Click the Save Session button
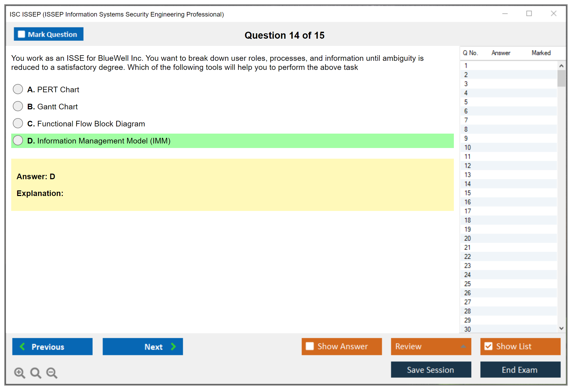Viewport: 574px width, 392px height. click(x=431, y=370)
